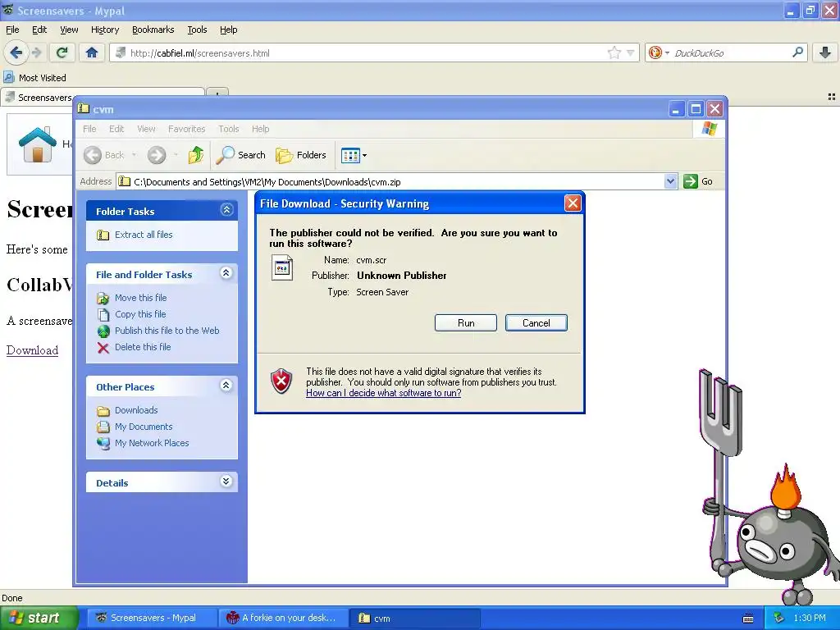Click Cancel in the Security Warning dialog
The image size is (840, 630).
point(536,323)
